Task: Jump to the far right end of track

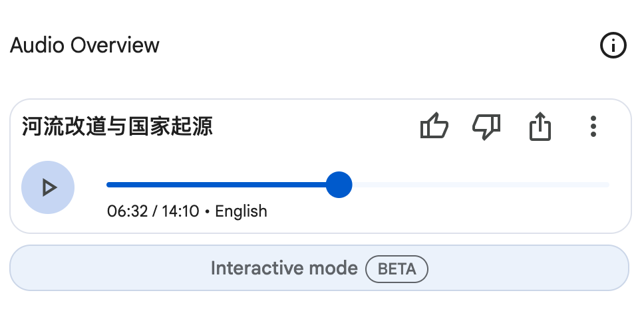Action: tap(607, 185)
